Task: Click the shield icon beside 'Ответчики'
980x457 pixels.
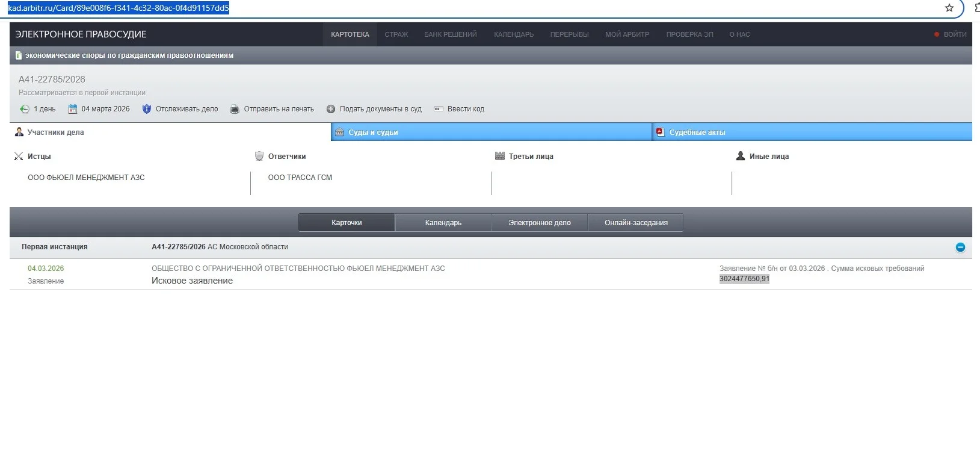Action: [x=259, y=156]
